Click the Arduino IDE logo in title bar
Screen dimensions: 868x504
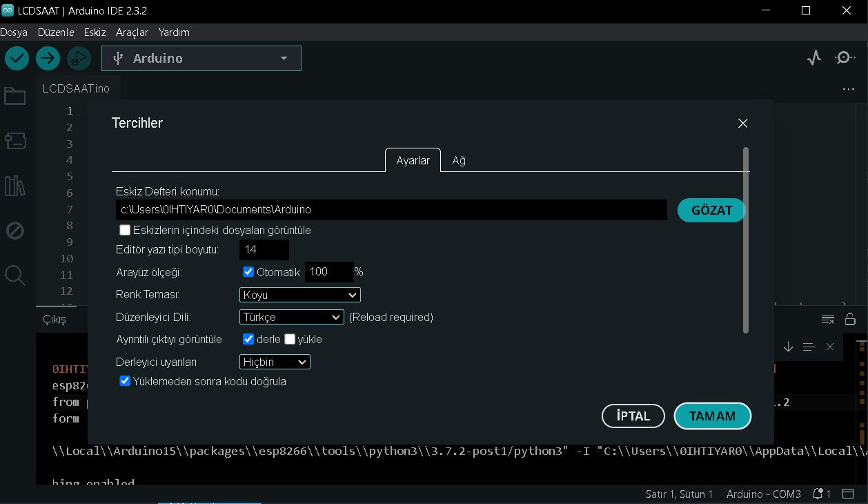pos(8,11)
